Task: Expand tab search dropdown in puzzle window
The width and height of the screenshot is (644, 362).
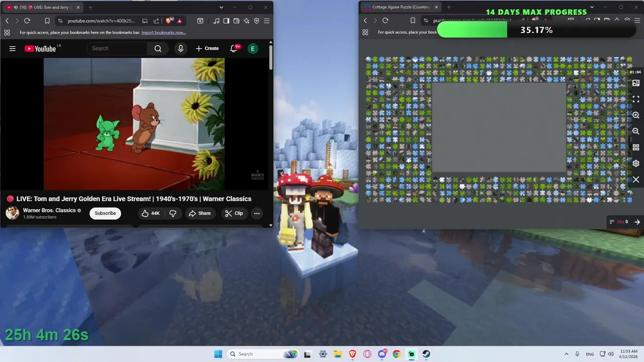Action: pos(592,7)
